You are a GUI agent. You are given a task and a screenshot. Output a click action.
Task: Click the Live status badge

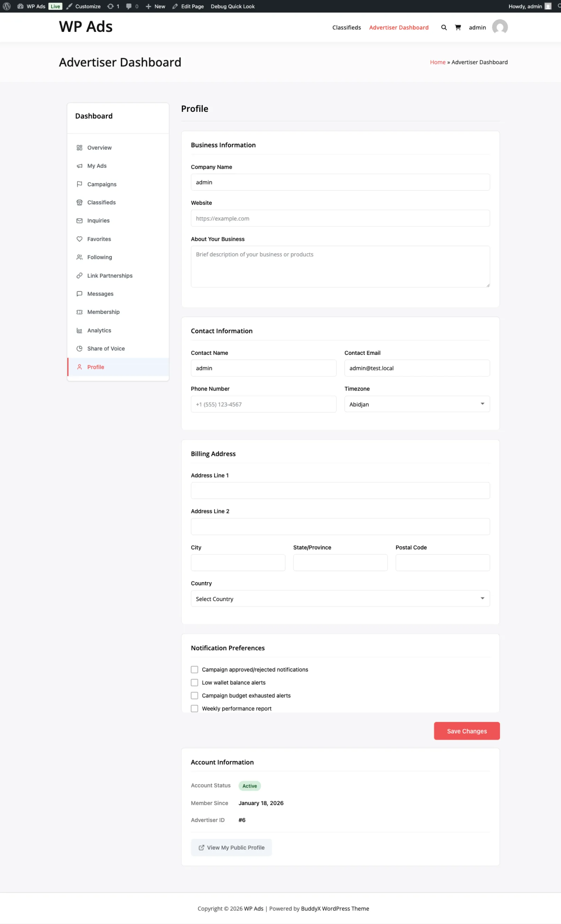pos(55,6)
